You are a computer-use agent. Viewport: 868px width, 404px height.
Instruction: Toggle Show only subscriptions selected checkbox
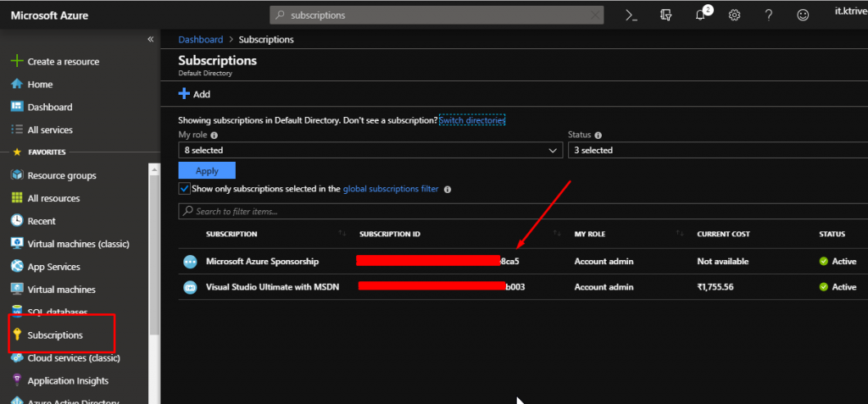click(x=184, y=189)
